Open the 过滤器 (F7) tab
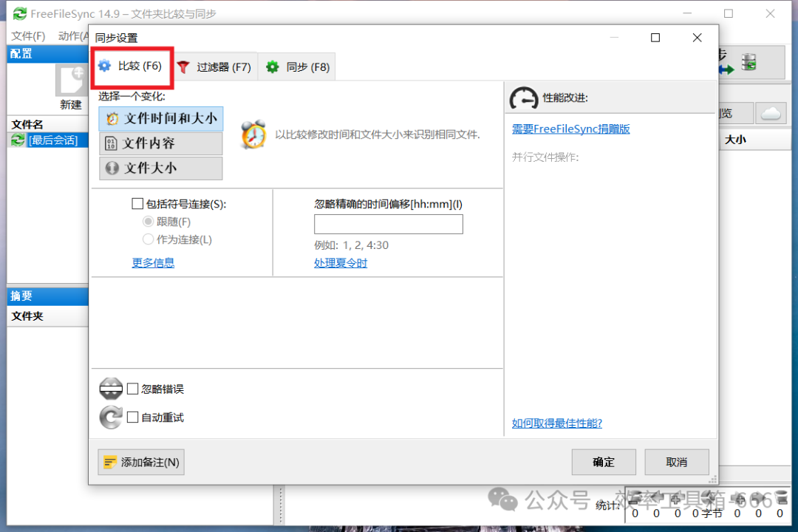Image resolution: width=798 pixels, height=532 pixels. pos(215,66)
